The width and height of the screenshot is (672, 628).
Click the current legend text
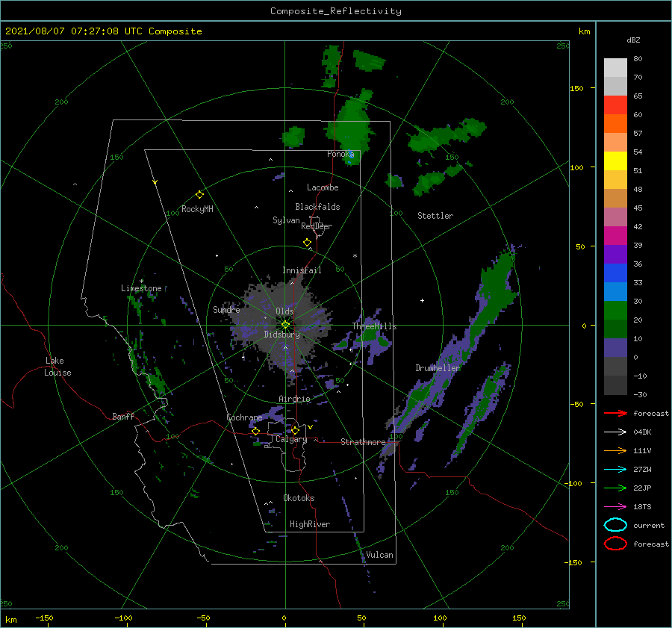[649, 526]
